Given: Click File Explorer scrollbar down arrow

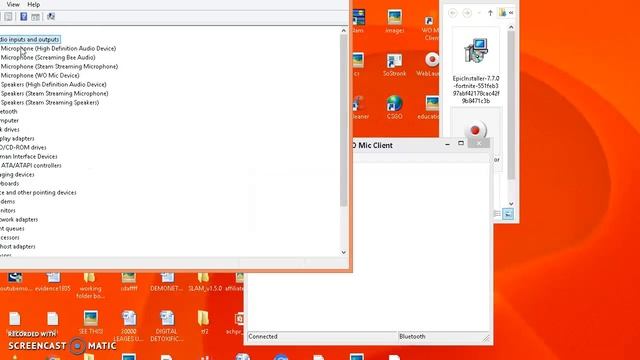Looking at the screenshot, I should pos(511,204).
